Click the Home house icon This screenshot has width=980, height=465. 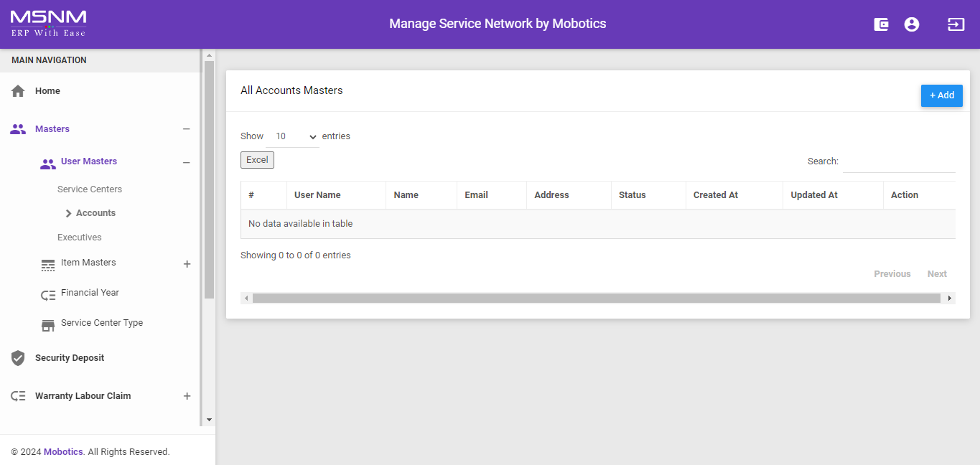point(18,91)
